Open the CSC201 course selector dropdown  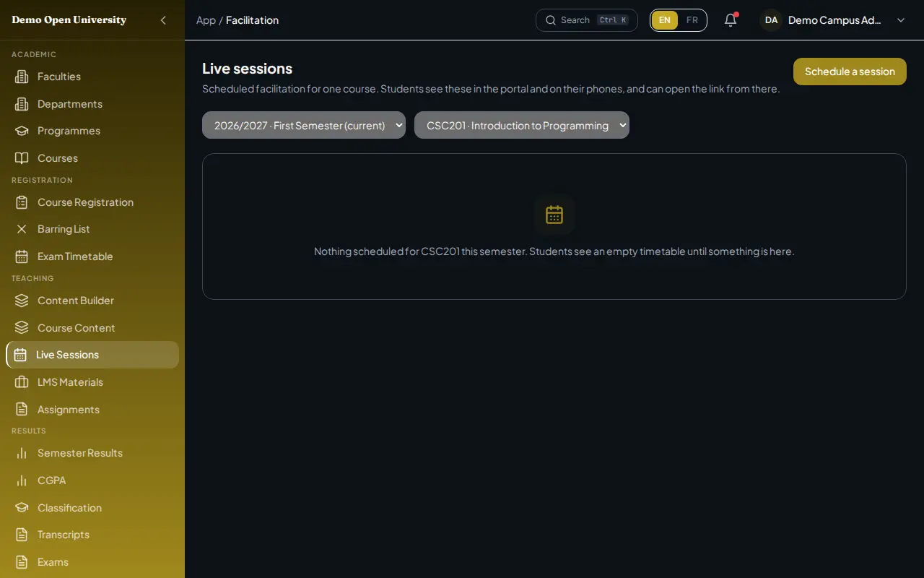point(522,125)
